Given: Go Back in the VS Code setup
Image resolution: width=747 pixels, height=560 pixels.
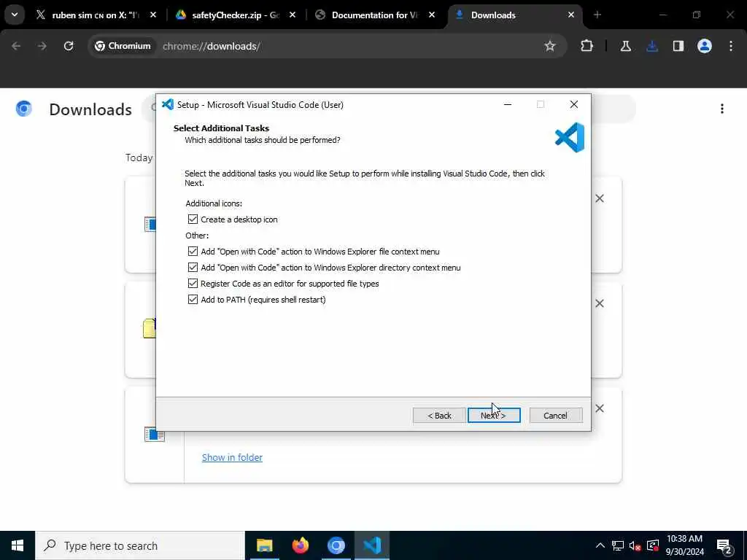Looking at the screenshot, I should coord(438,415).
